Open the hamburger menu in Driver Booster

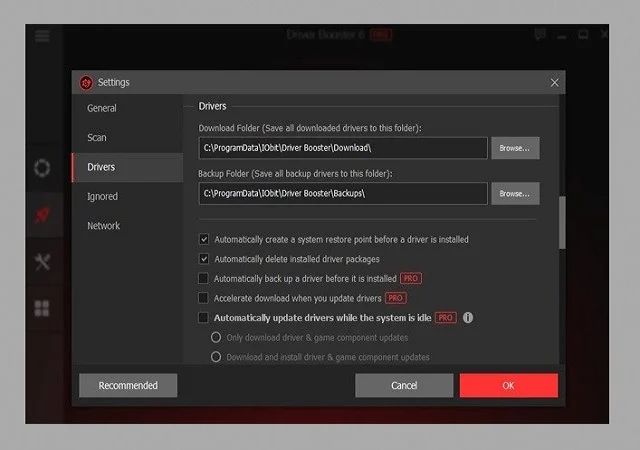[42, 36]
